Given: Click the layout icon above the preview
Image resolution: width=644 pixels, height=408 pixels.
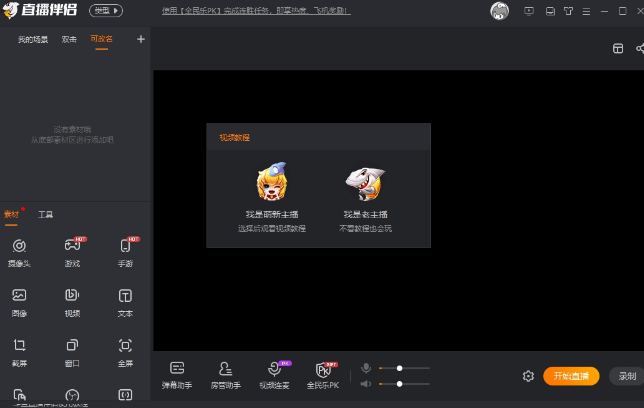Looking at the screenshot, I should 618,48.
